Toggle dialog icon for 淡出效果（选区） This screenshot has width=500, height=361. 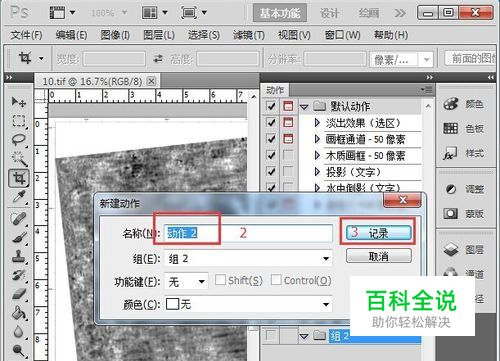tap(288, 122)
